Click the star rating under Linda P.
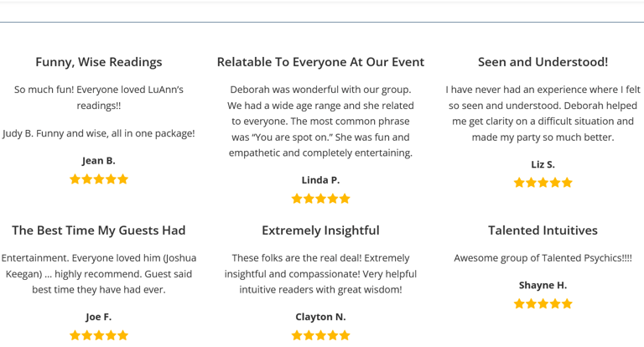 320,199
